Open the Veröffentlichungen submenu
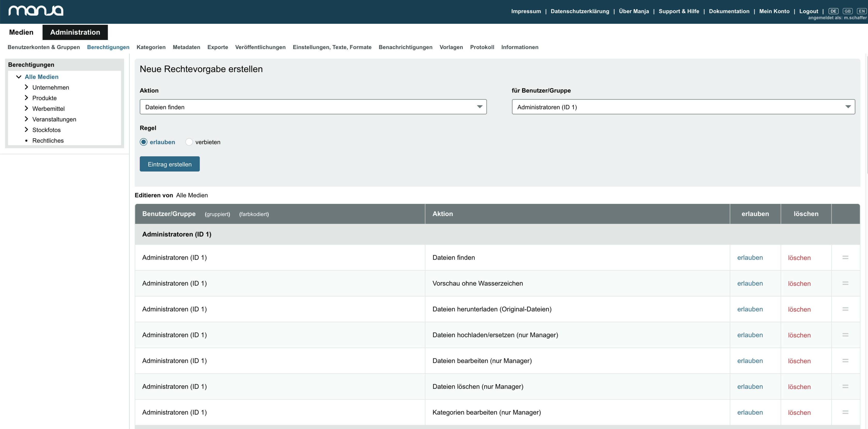This screenshot has width=868, height=429. click(x=260, y=47)
